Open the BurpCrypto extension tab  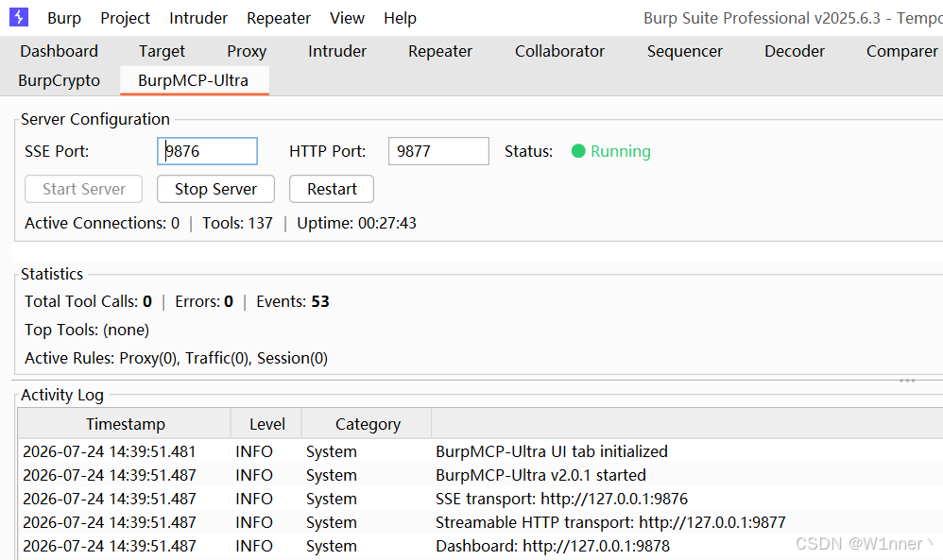tap(59, 80)
